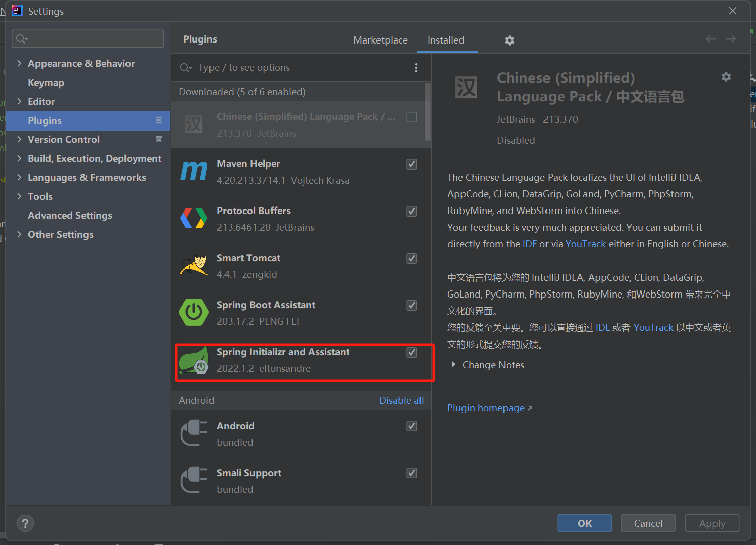
Task: Click the Chinese Language Pack list icon
Action: [194, 124]
